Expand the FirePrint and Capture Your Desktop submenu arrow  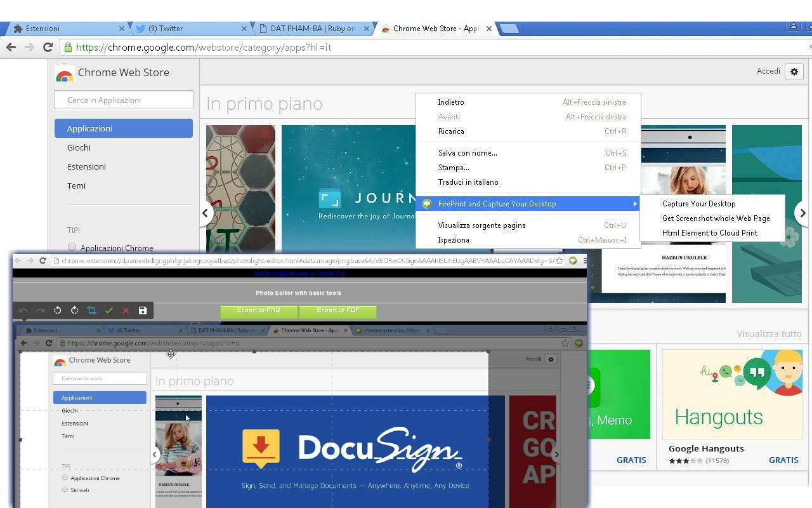[634, 204]
